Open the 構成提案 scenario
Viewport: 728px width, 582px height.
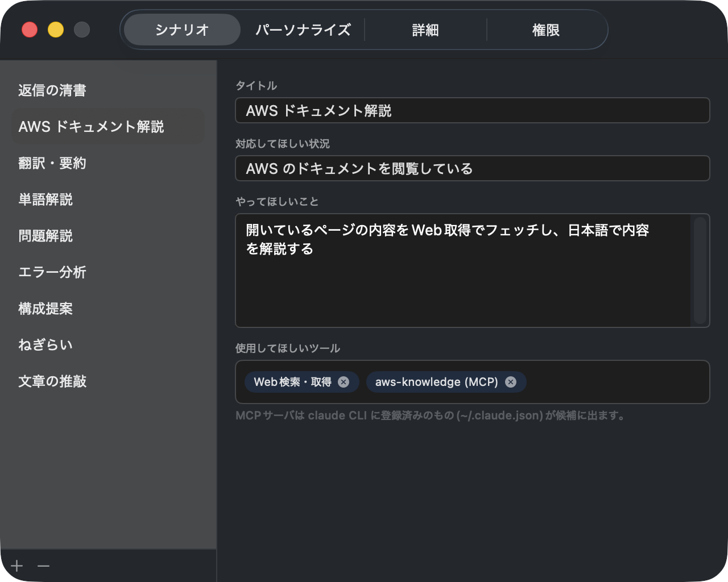pyautogui.click(x=108, y=309)
